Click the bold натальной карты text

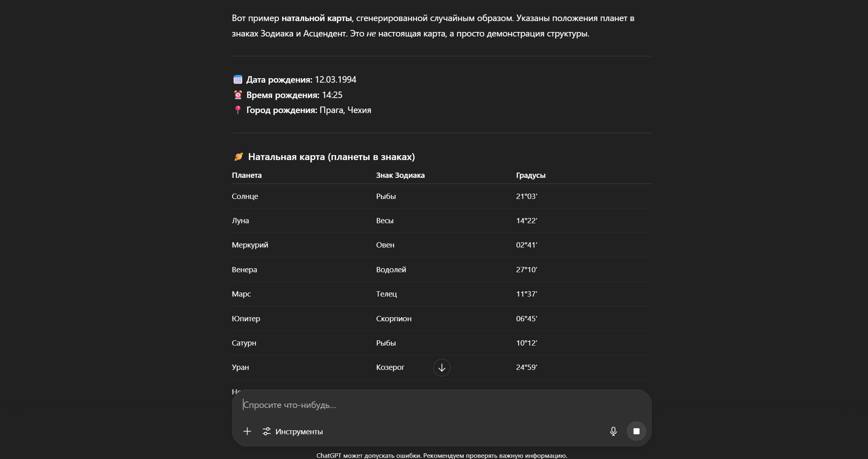pos(316,18)
